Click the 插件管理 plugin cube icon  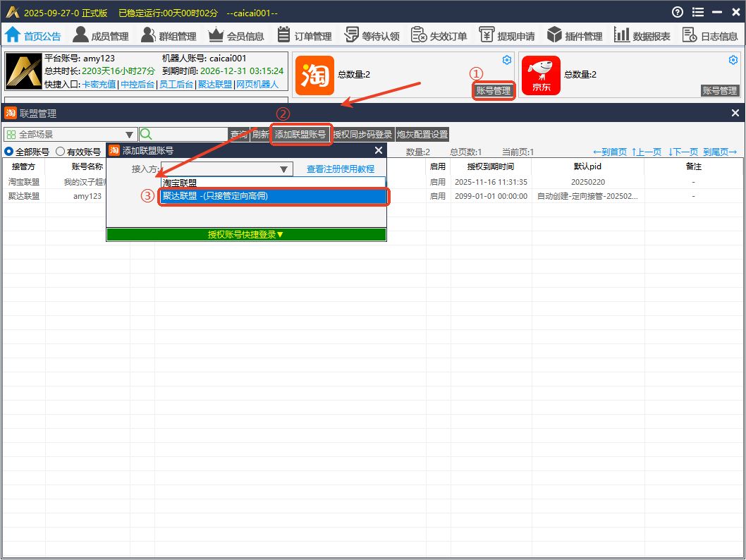(554, 35)
